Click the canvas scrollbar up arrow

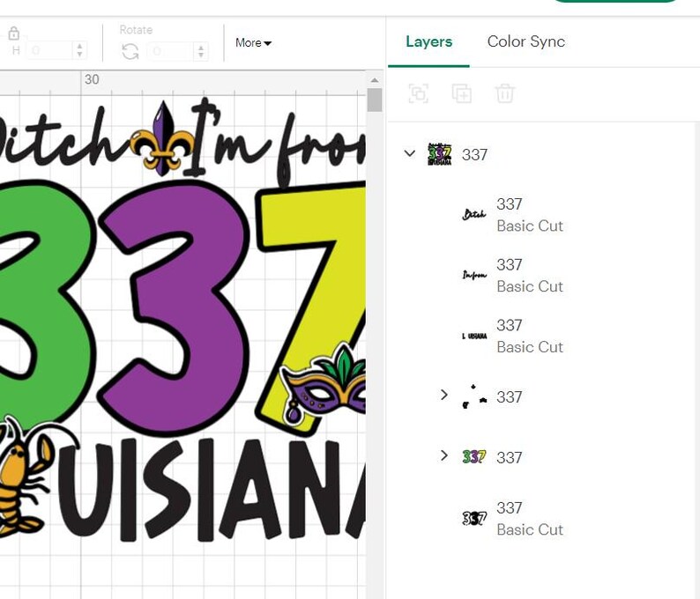375,80
